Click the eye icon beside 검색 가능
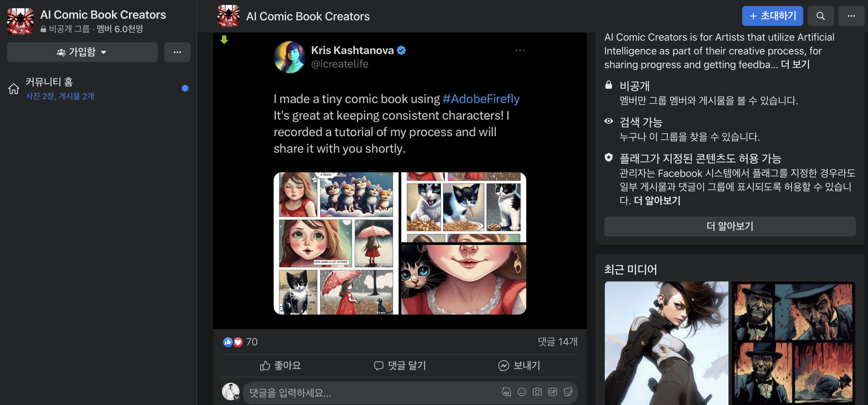The width and height of the screenshot is (868, 405). click(x=608, y=121)
